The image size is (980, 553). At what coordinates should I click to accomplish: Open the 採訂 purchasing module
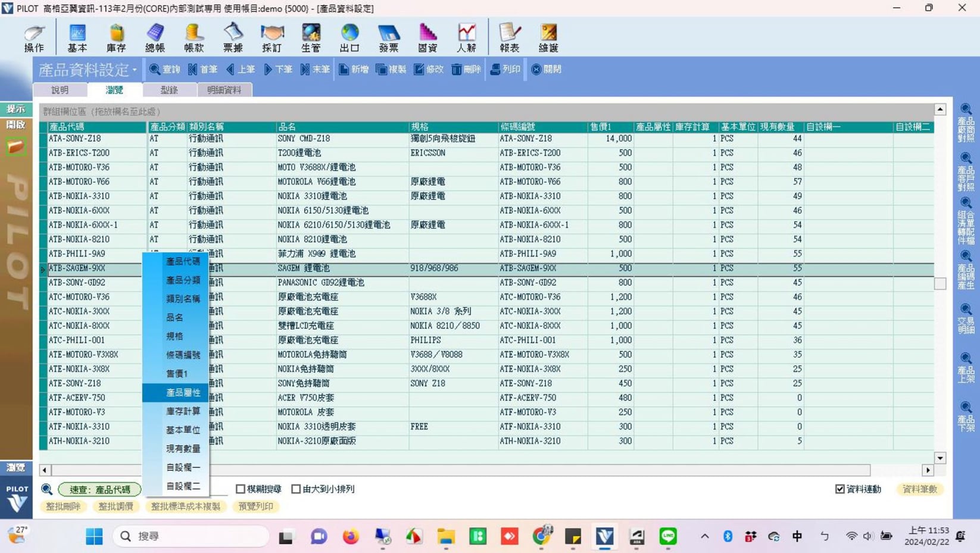tap(272, 38)
